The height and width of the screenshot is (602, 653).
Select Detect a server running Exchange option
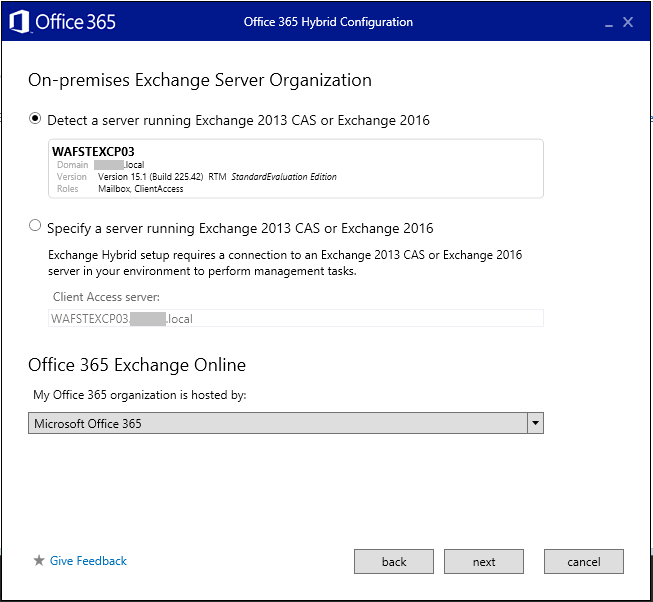(x=35, y=119)
